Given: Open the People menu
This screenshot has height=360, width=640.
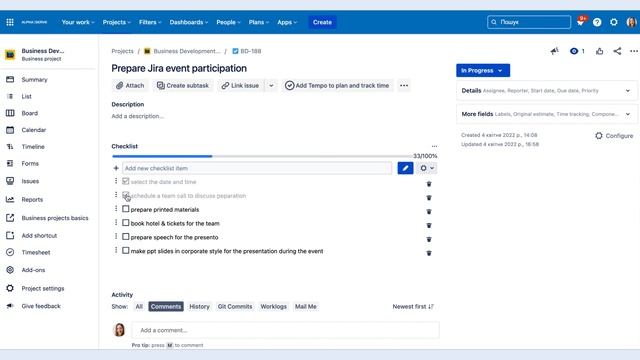Looking at the screenshot, I should click(x=228, y=22).
